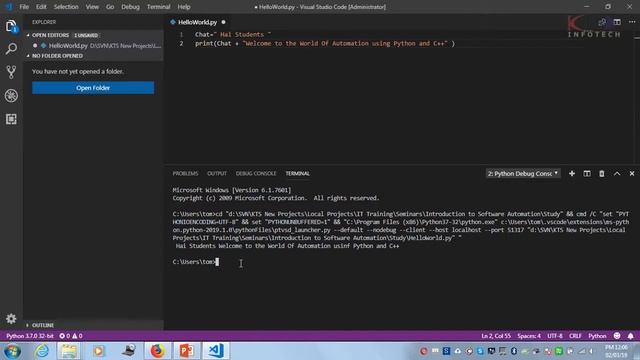Open PowerPoint from the taskbar
This screenshot has width=640, height=360.
click(187, 351)
